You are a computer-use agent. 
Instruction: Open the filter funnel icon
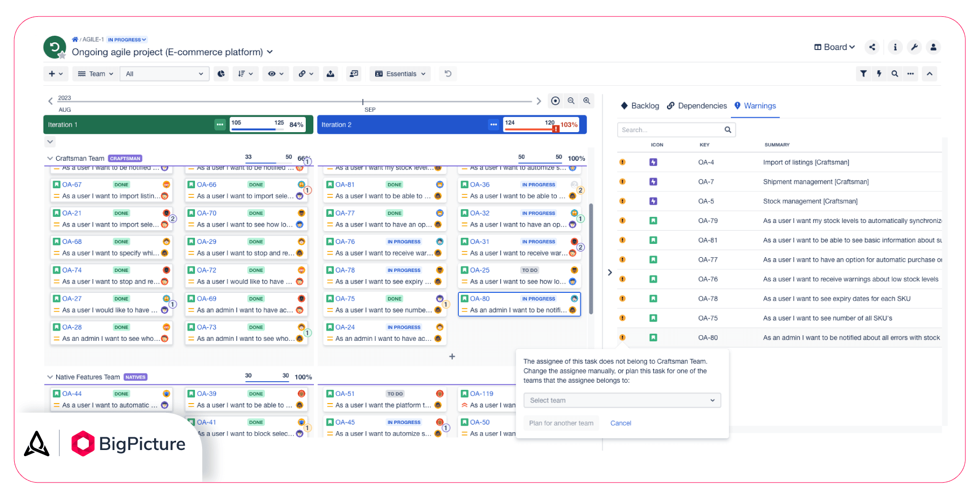coord(863,74)
